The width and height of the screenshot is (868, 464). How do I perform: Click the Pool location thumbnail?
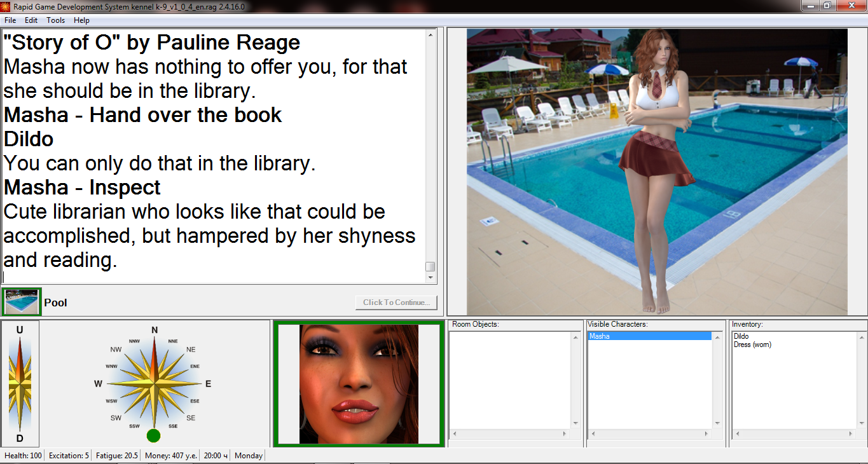(x=22, y=302)
